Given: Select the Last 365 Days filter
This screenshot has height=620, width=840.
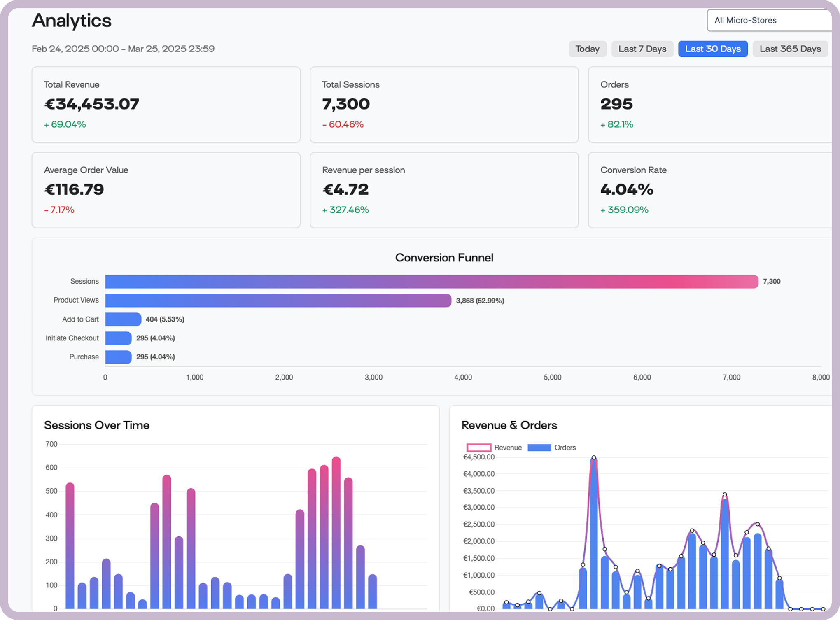Looking at the screenshot, I should (790, 49).
